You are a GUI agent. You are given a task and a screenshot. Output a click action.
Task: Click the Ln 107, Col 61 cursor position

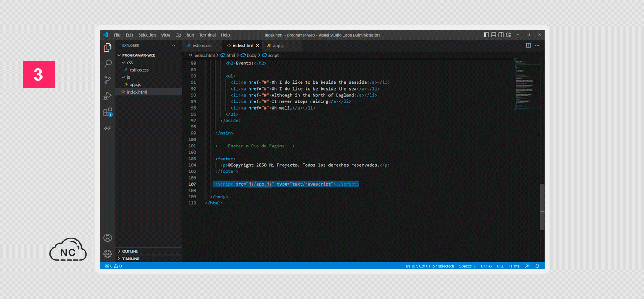pyautogui.click(x=430, y=266)
